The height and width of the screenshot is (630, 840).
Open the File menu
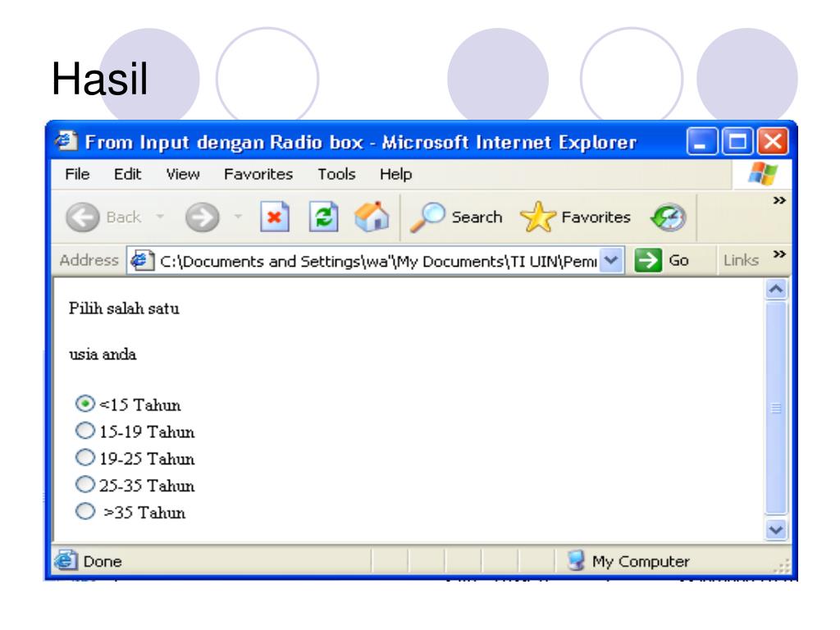coord(77,174)
